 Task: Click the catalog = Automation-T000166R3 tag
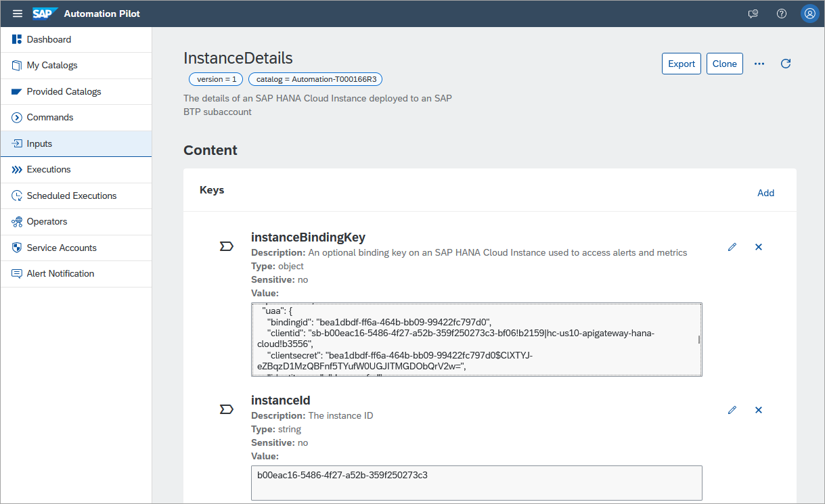[x=316, y=79]
